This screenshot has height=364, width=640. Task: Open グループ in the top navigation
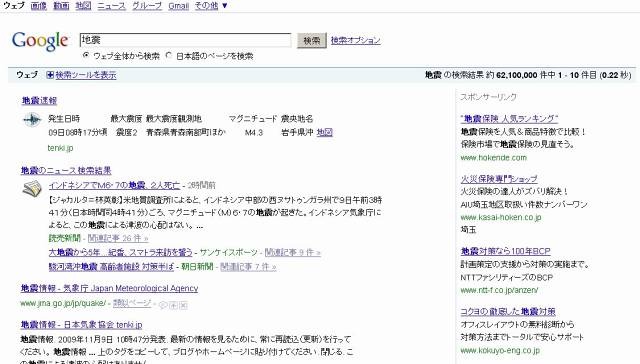pyautogui.click(x=147, y=6)
